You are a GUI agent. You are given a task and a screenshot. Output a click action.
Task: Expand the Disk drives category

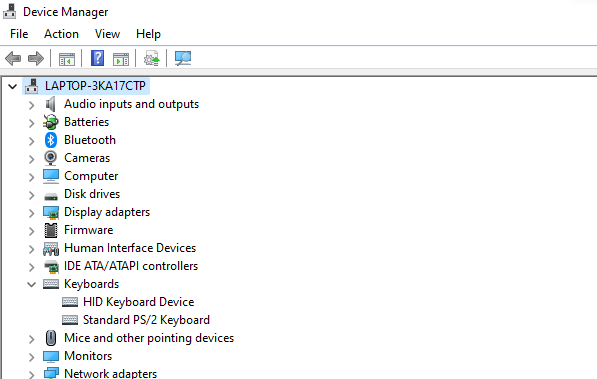[32, 195]
